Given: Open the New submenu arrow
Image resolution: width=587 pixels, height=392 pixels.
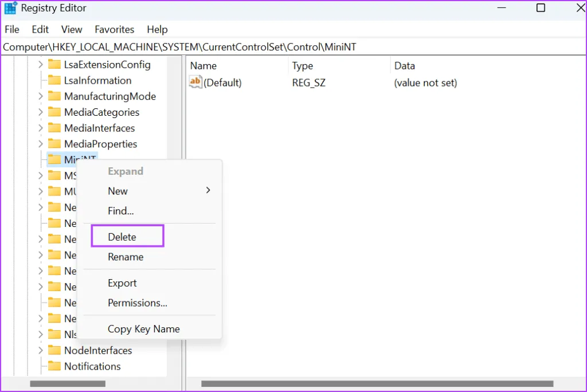Looking at the screenshot, I should pos(208,190).
